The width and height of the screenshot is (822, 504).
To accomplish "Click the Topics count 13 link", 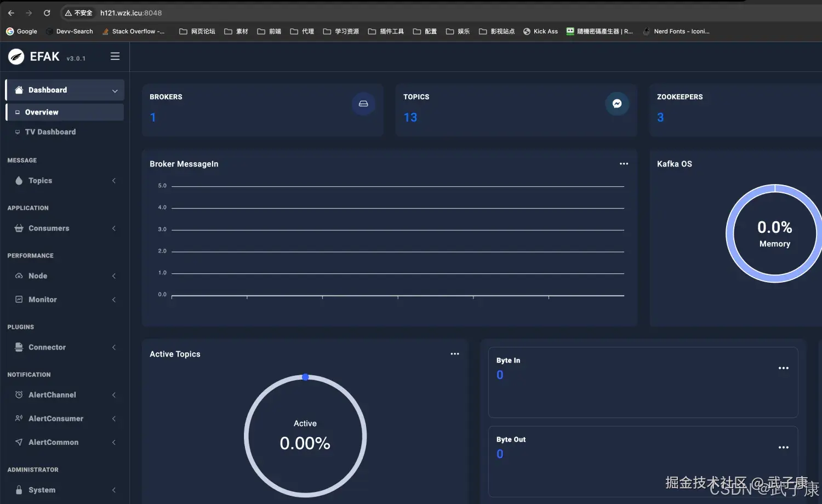I will [410, 117].
